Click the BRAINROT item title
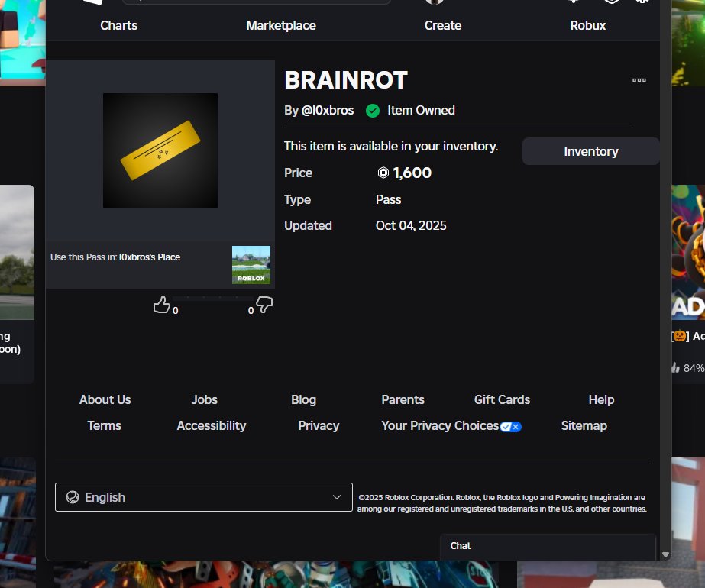The height and width of the screenshot is (588, 705). click(346, 80)
